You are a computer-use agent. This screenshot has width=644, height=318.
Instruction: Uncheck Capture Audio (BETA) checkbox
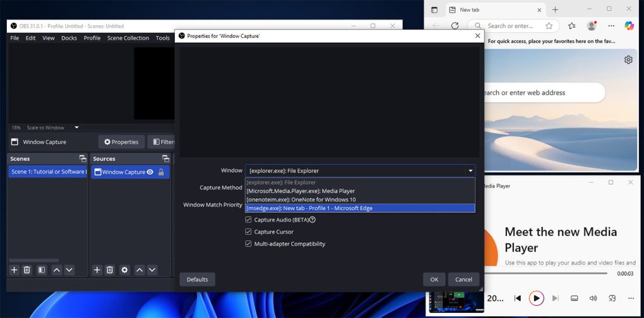(248, 220)
